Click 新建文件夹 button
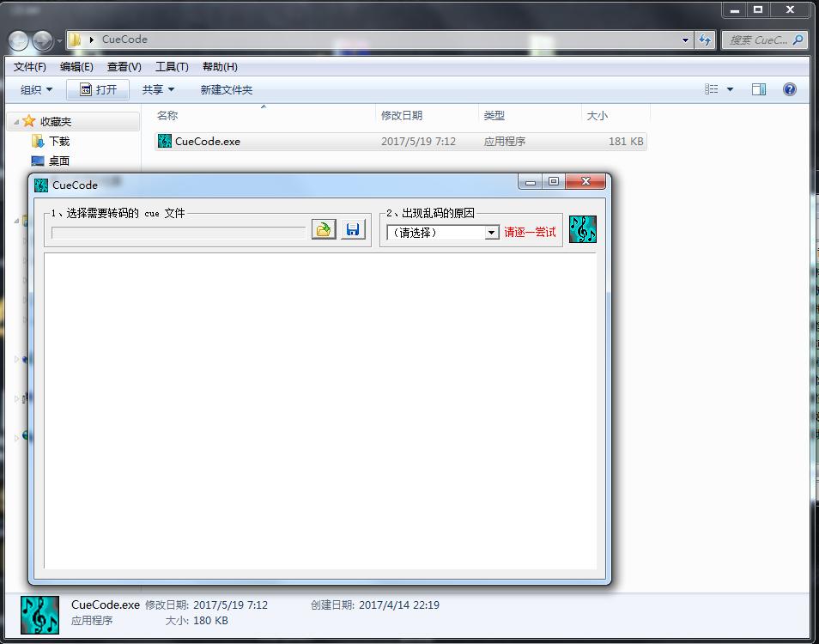819x644 pixels. [x=226, y=90]
